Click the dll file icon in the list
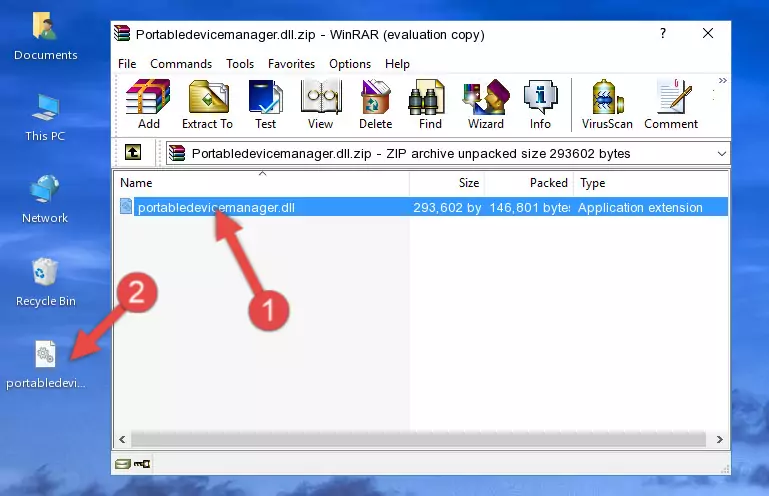 (x=126, y=206)
